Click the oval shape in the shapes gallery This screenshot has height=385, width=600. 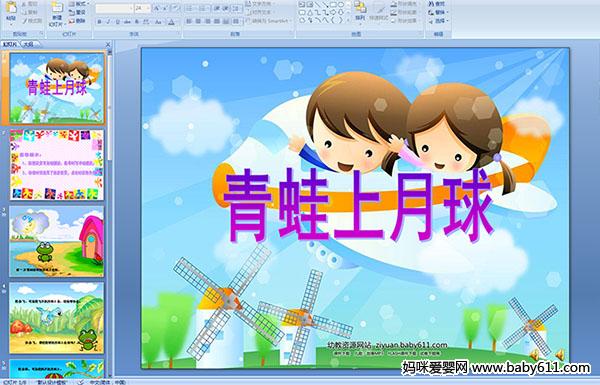[x=342, y=5]
